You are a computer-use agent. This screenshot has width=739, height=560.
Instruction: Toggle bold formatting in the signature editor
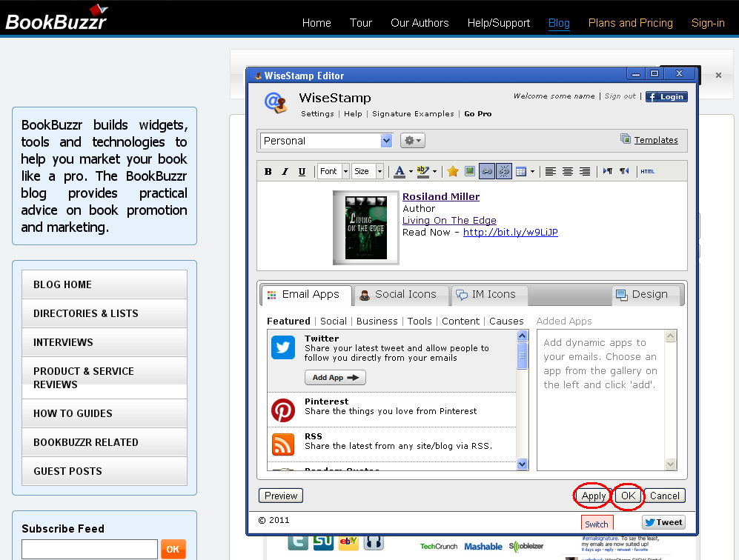pos(268,172)
